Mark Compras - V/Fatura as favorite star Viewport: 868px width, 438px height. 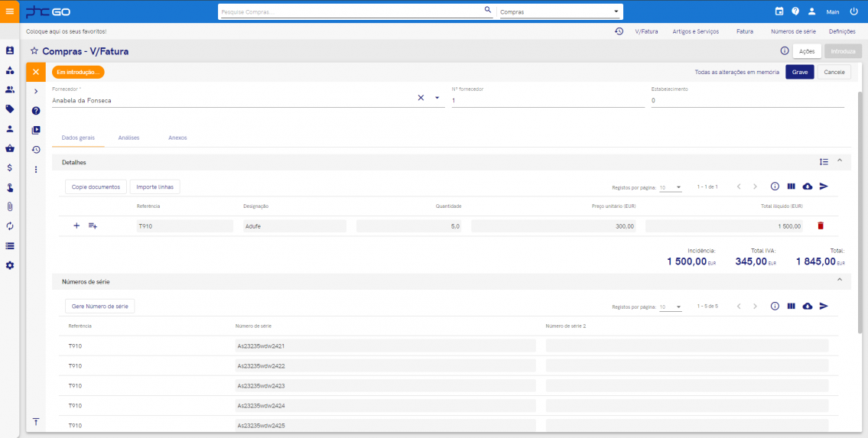(x=34, y=51)
